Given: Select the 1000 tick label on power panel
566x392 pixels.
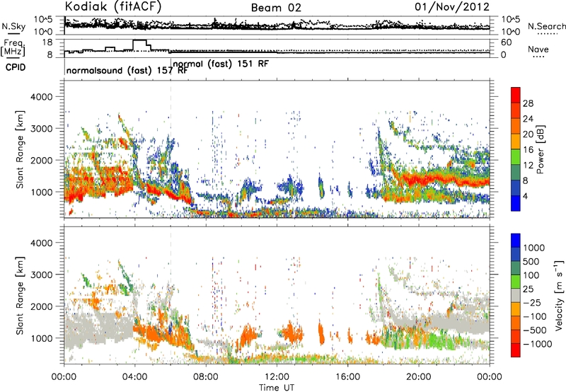Looking at the screenshot, I should click(x=41, y=192).
